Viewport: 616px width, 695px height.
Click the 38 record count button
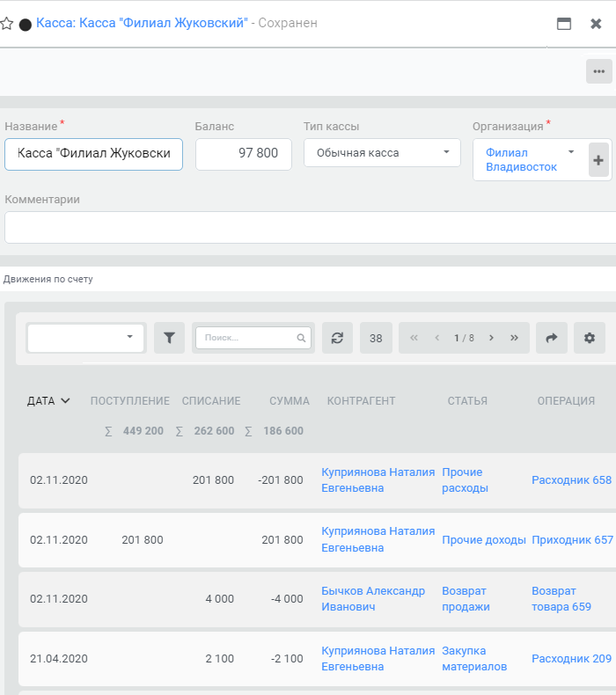(x=376, y=338)
